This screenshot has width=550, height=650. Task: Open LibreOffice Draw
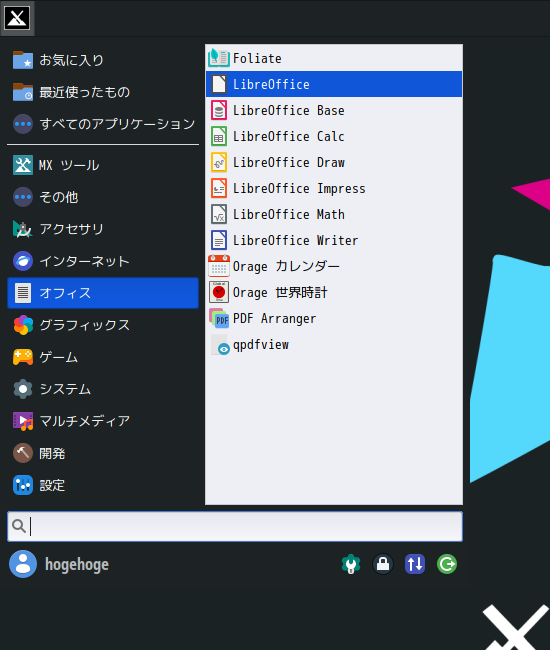334,162
